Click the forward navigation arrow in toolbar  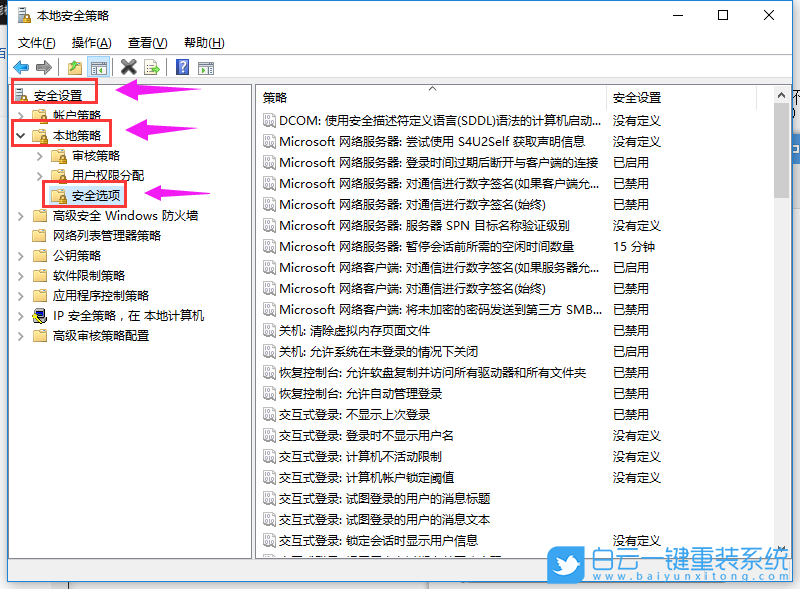(x=43, y=67)
